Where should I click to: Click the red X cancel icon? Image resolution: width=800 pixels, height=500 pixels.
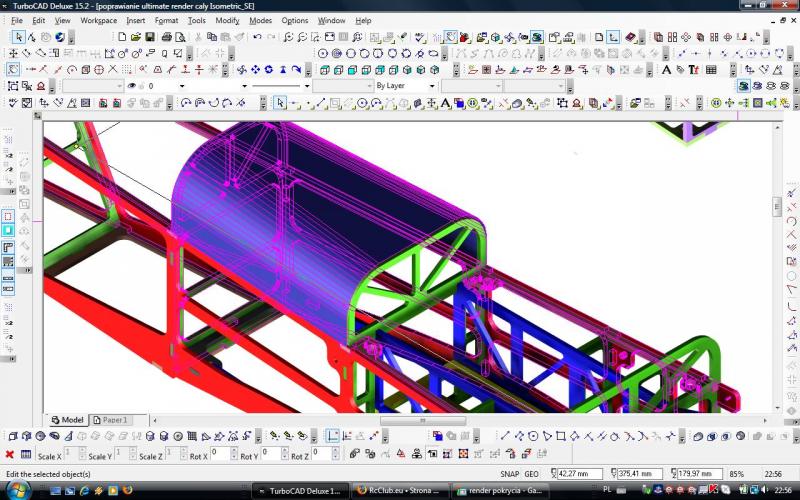(x=10, y=455)
